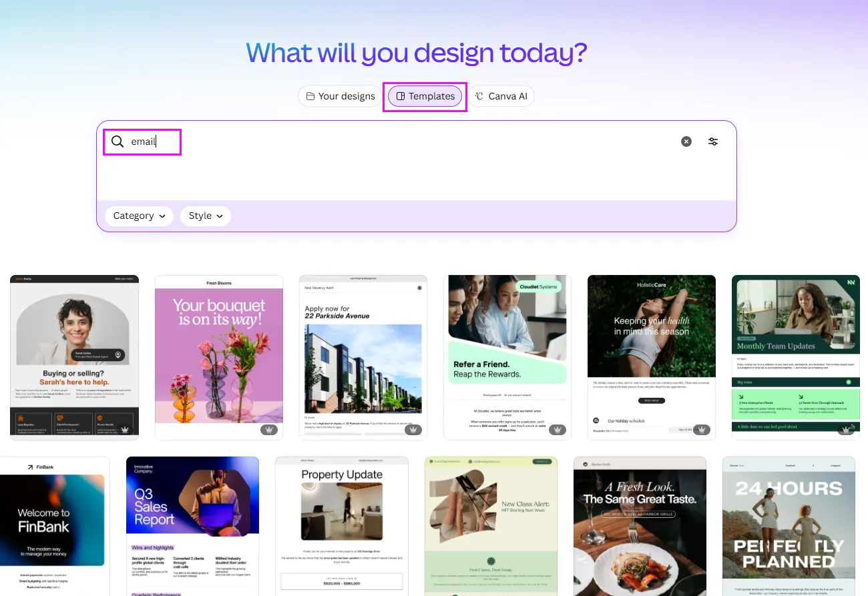
Task: Open the New Class Alert template
Action: (491, 526)
